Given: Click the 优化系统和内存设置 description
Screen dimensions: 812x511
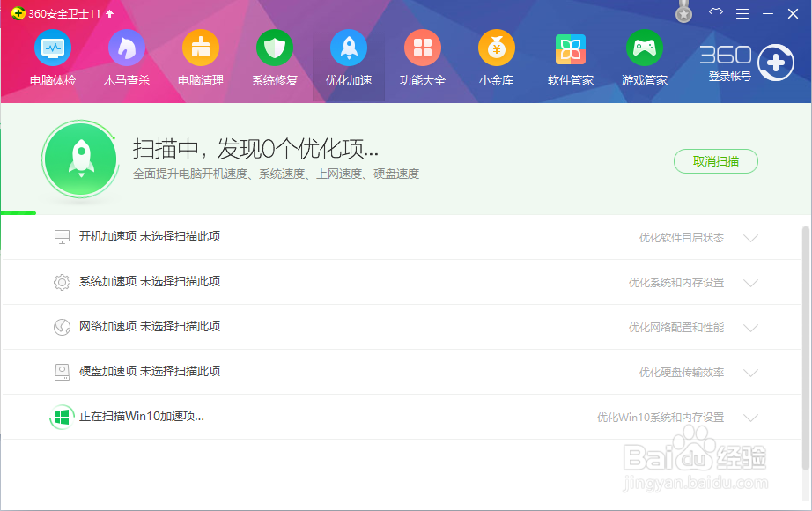Looking at the screenshot, I should 676,283.
